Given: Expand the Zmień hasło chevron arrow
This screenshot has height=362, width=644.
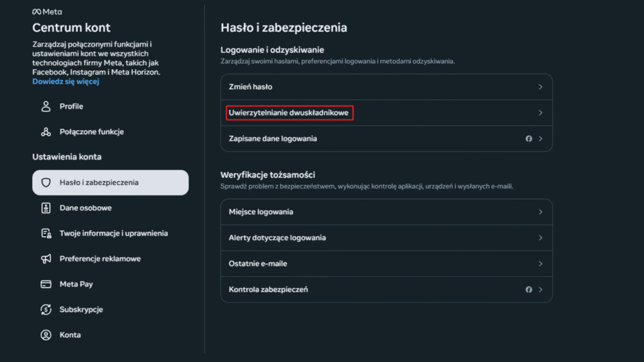Looking at the screenshot, I should coord(540,87).
